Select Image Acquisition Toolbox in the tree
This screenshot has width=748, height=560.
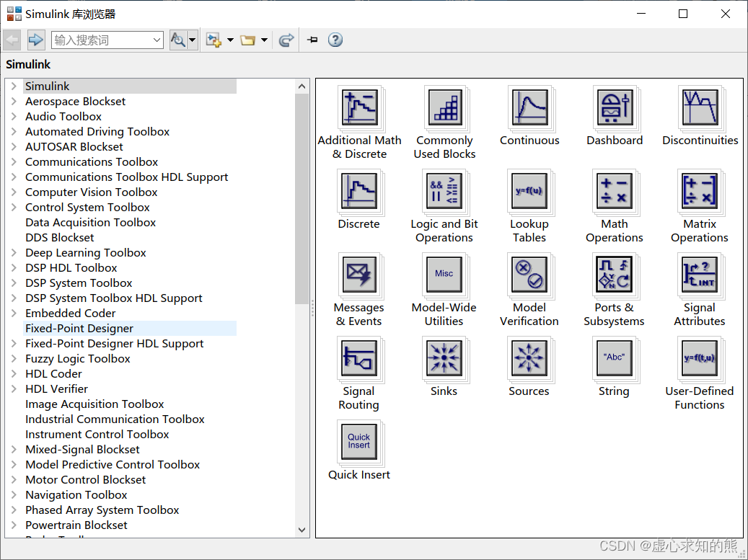(94, 404)
